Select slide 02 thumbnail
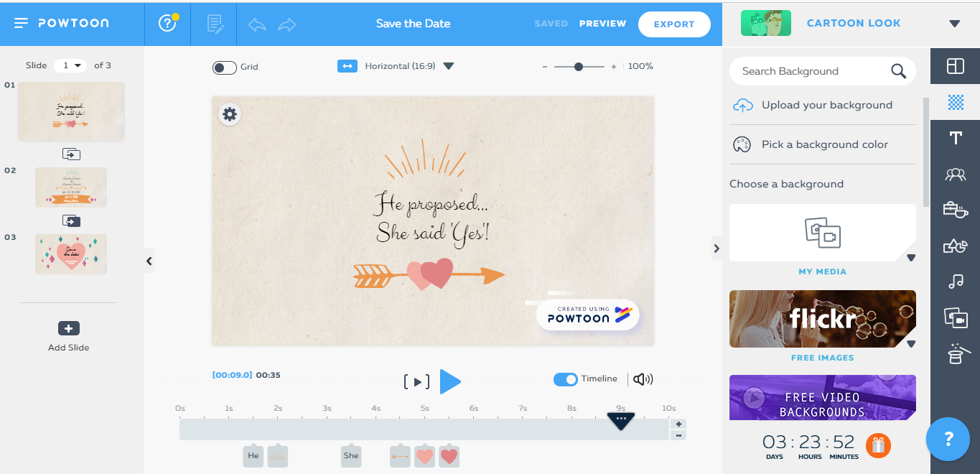 [x=71, y=187]
